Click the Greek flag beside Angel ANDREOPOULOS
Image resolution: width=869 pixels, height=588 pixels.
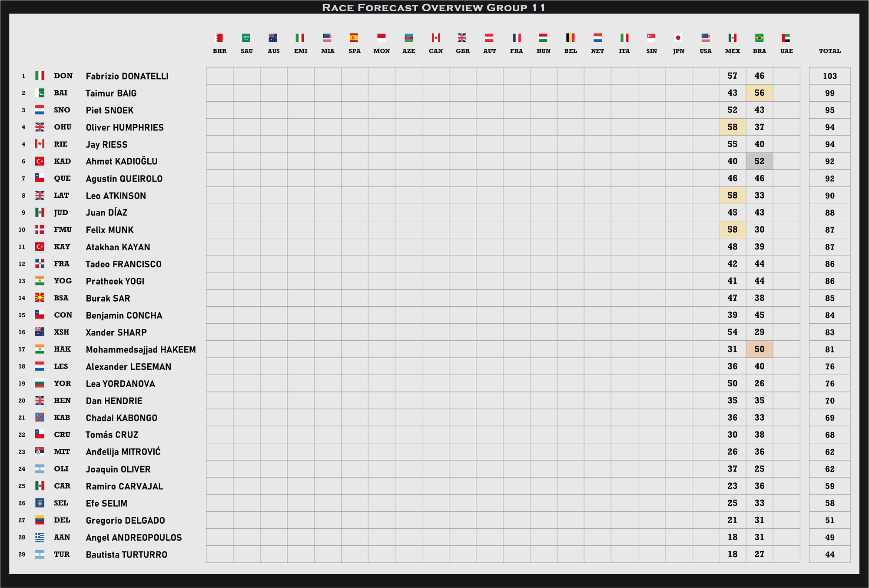(40, 538)
